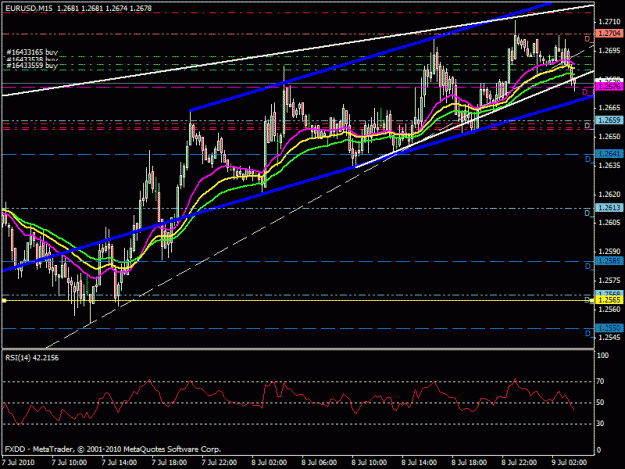Click the 1.2650 price axis label
Viewport: 625px width, 469px height.
(x=609, y=137)
